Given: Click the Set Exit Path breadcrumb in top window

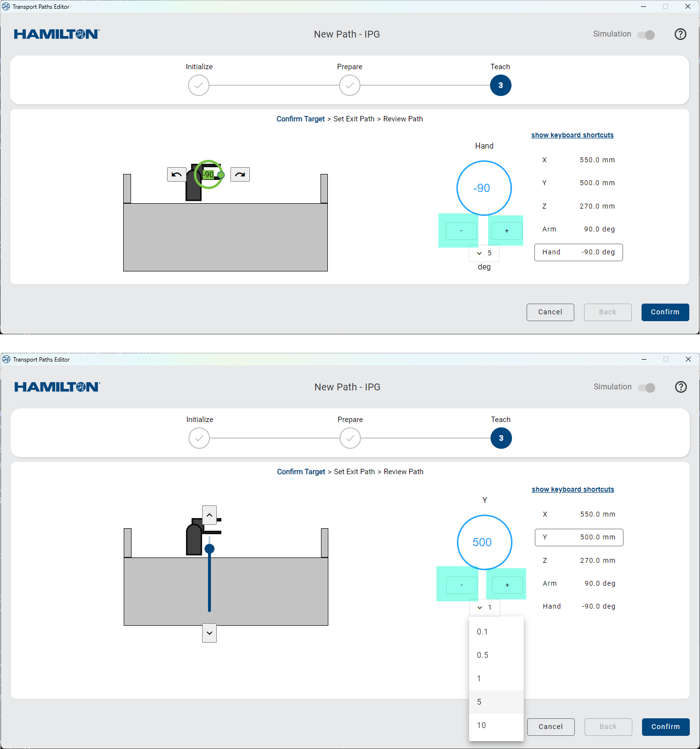Looking at the screenshot, I should pos(354,119).
